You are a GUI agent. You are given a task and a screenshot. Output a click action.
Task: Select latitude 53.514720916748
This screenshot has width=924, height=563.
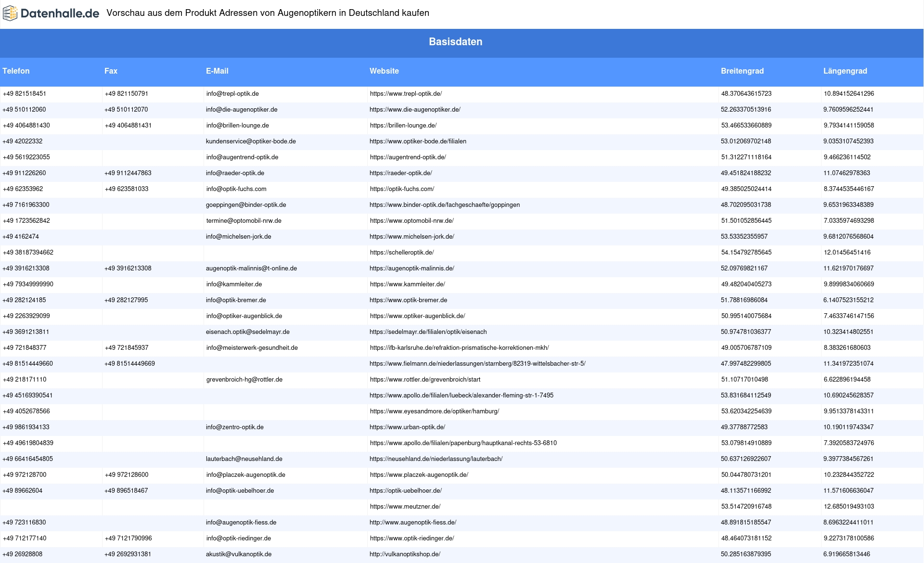[x=746, y=507]
